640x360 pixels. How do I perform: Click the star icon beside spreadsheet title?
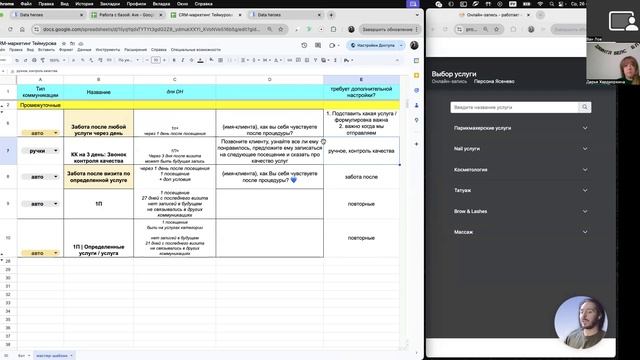pyautogui.click(x=64, y=43)
